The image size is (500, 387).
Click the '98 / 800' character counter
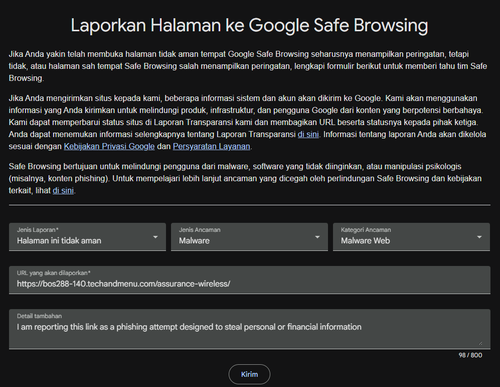click(x=470, y=355)
